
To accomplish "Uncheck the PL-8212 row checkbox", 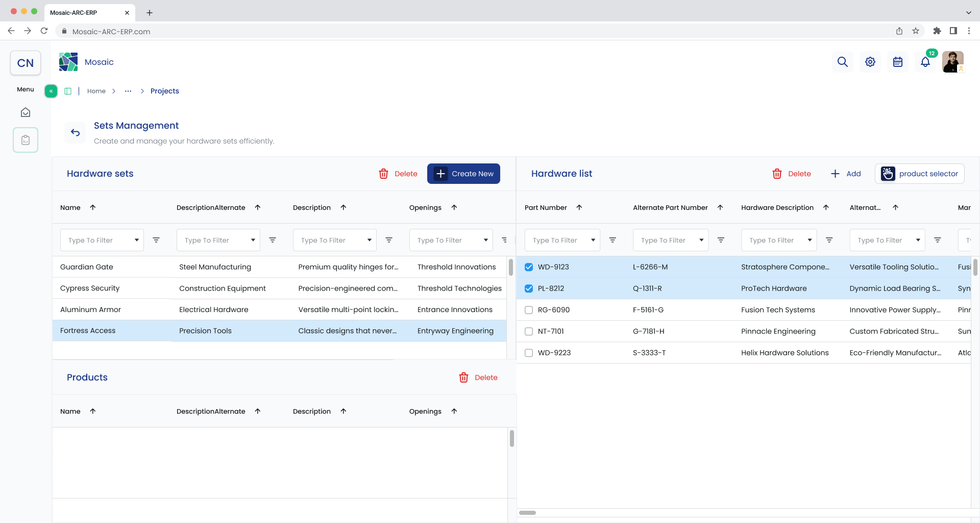I will (529, 289).
